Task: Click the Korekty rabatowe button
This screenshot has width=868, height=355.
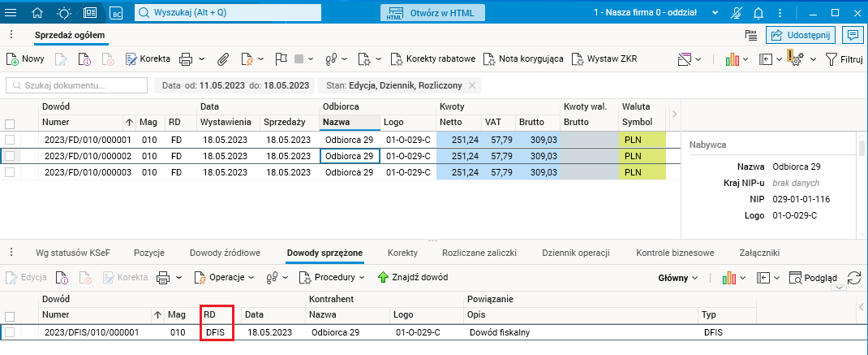Action: pos(433,58)
